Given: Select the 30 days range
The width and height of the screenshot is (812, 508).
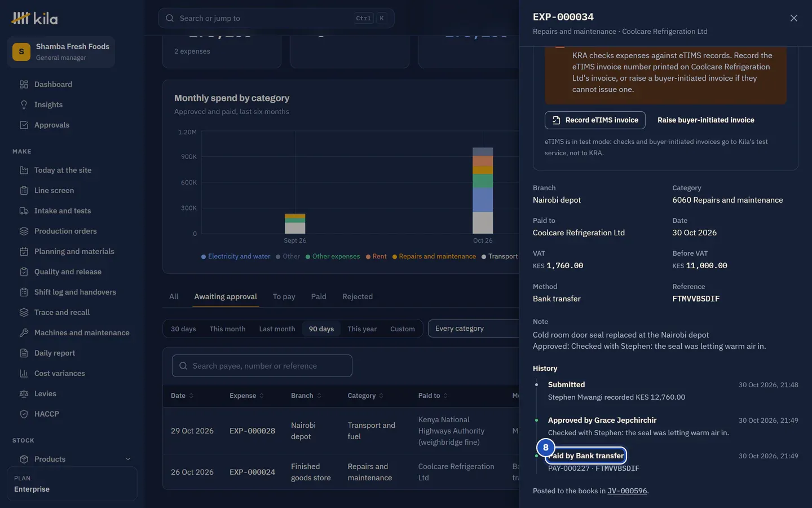Looking at the screenshot, I should point(183,329).
